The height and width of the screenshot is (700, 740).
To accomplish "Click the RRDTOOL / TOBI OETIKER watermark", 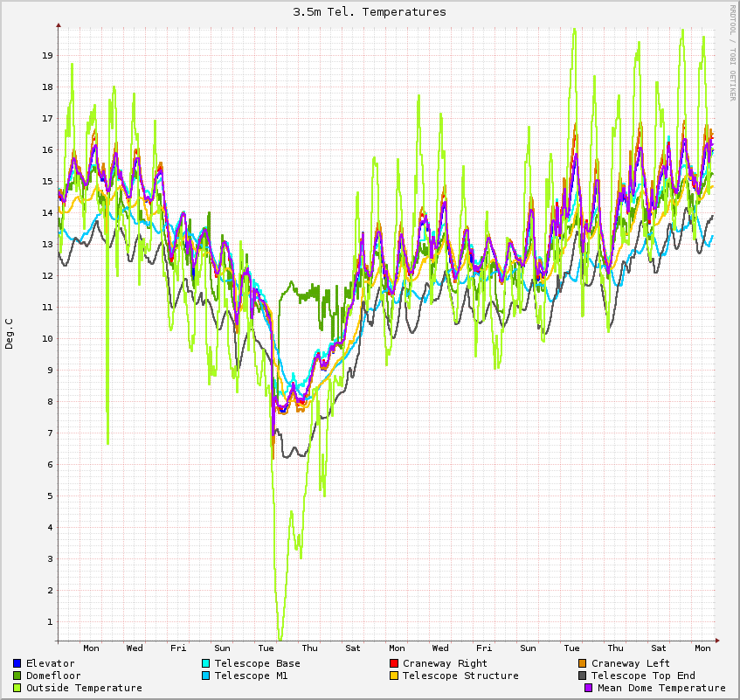I will point(732,52).
